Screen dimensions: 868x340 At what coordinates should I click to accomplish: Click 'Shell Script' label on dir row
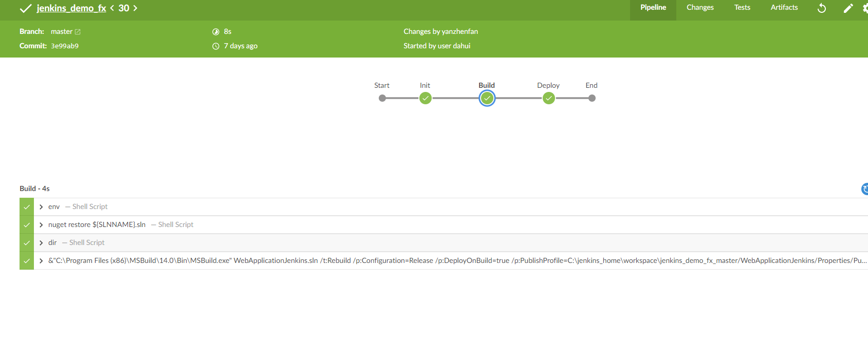coord(87,243)
